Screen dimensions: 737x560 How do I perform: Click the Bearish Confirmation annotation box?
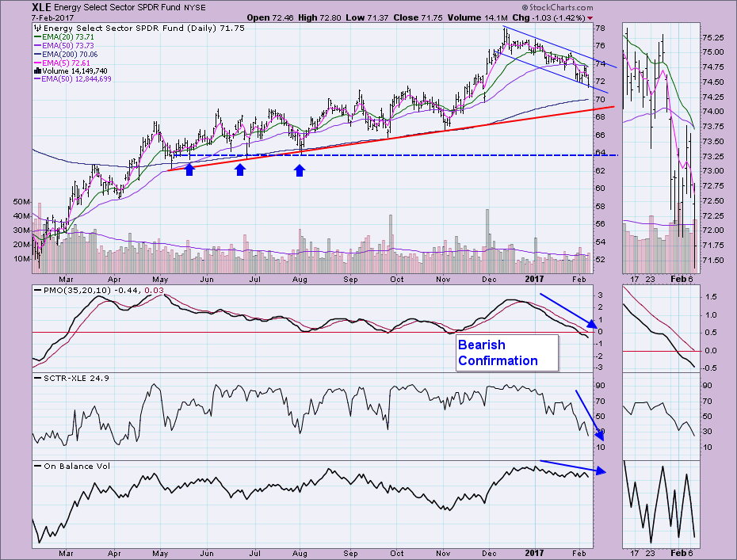tap(507, 352)
